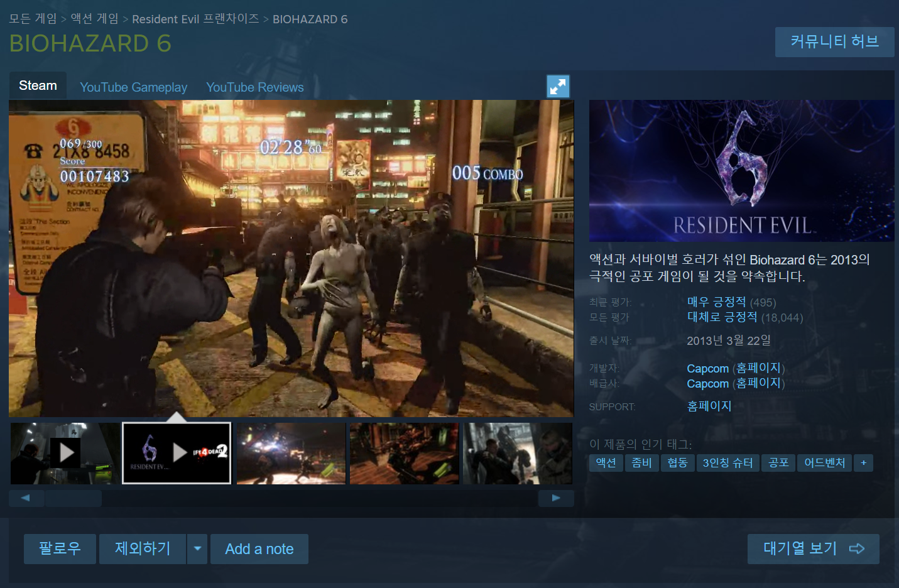The height and width of the screenshot is (588, 899).
Task: Expand the dropdown arrow beside 제외하기
Action: 197,549
